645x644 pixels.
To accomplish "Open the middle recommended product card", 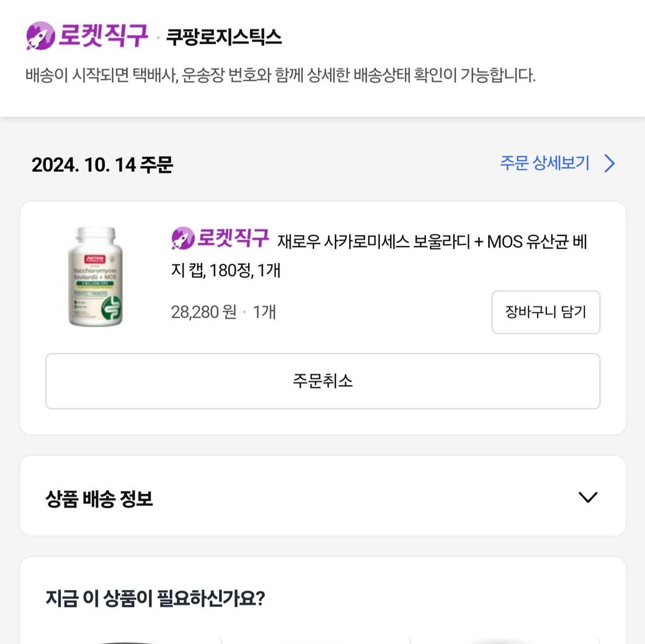I will pos(316,638).
